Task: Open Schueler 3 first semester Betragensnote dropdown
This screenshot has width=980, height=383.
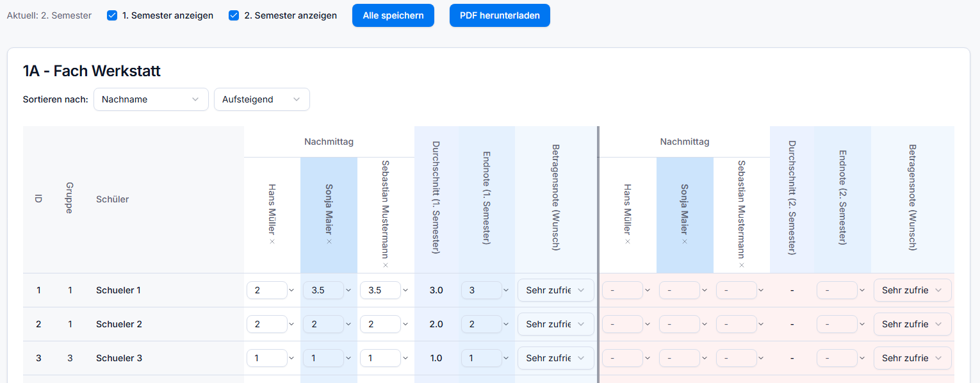Action: coord(556,358)
